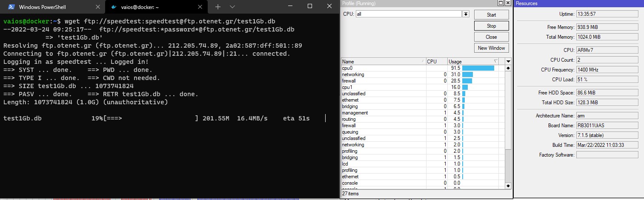Click the CPU field showing ARMv7
This screenshot has height=200, width=644.
(x=607, y=50)
